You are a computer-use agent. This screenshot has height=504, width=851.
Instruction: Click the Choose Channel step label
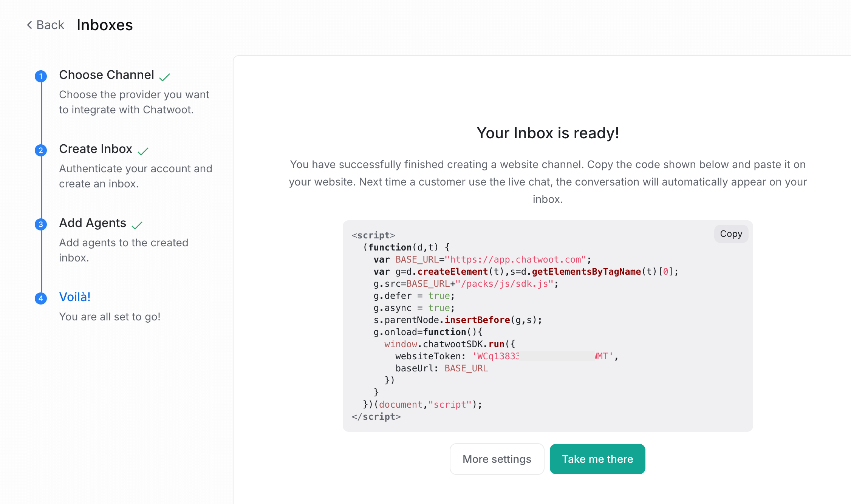click(x=107, y=75)
